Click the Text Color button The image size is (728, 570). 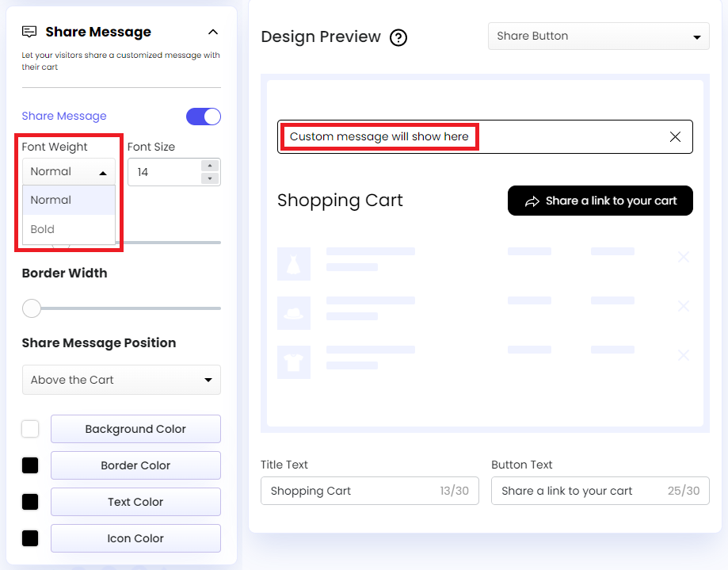pyautogui.click(x=135, y=502)
